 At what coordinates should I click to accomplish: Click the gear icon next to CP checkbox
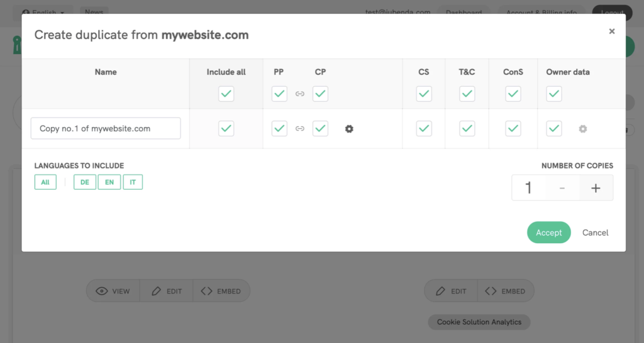(349, 129)
